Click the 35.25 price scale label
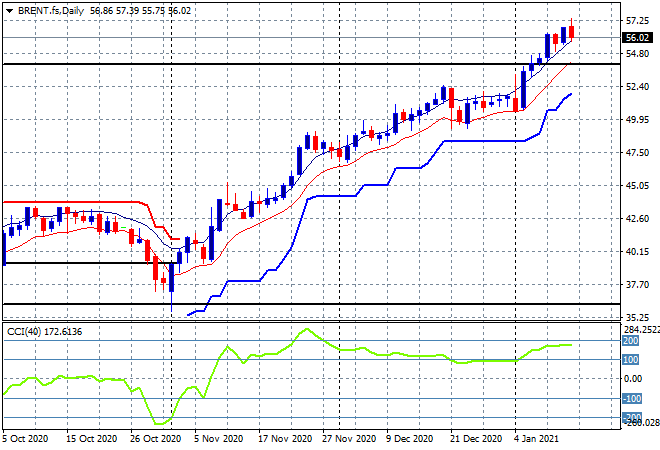The width and height of the screenshot is (660, 450). (635, 317)
